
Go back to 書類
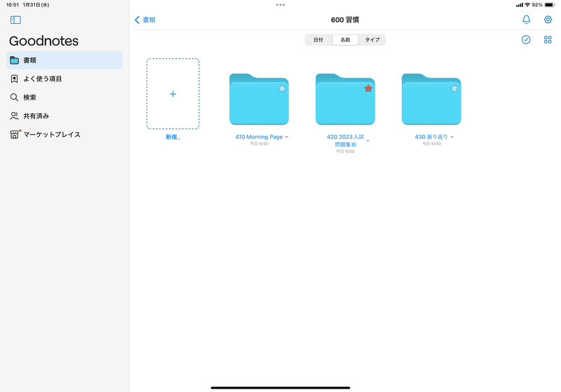pos(145,20)
